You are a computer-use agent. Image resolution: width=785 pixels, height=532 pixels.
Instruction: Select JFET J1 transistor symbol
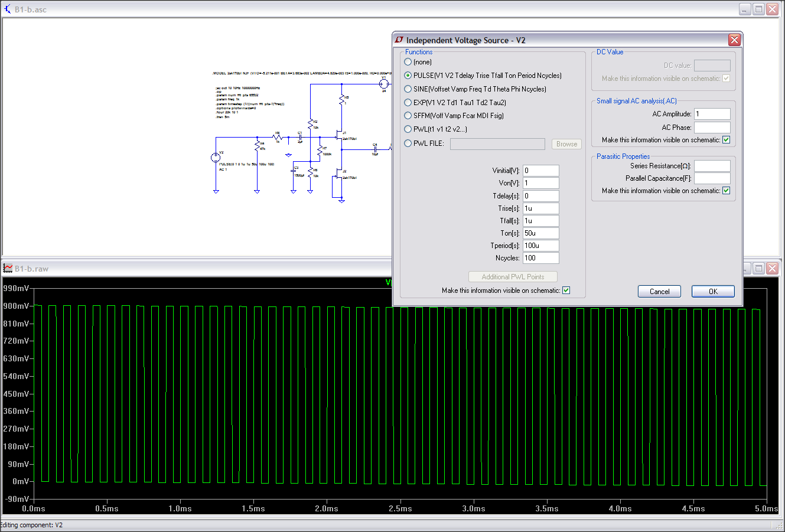(x=340, y=135)
